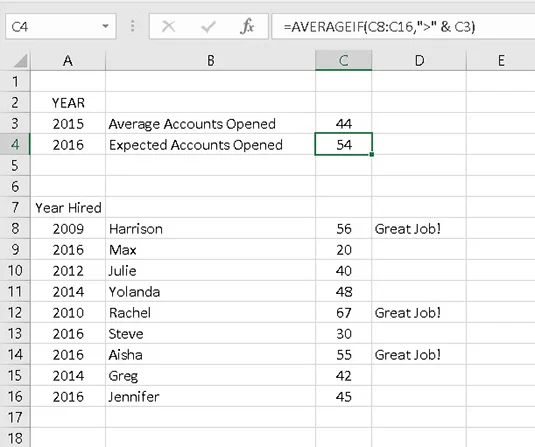Select the 2015 cell
The height and width of the screenshot is (447, 535).
coord(68,124)
